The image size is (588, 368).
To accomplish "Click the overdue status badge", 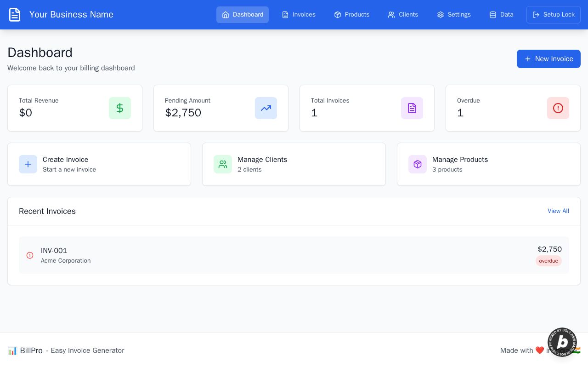I will (x=548, y=261).
